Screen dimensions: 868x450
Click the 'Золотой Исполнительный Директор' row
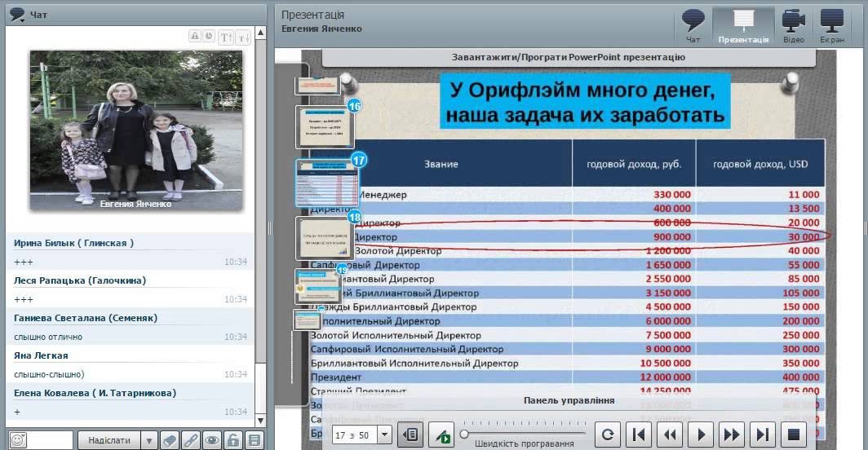click(x=567, y=335)
